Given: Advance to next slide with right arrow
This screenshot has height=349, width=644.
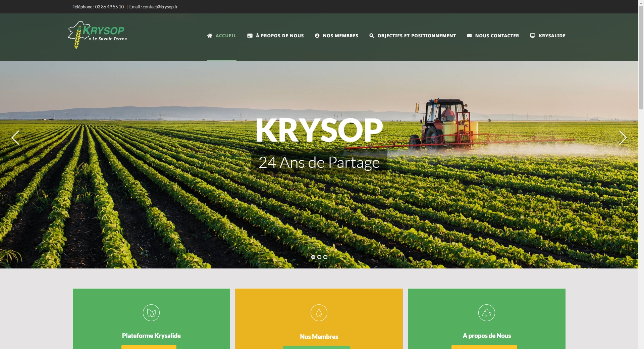Looking at the screenshot, I should point(623,138).
